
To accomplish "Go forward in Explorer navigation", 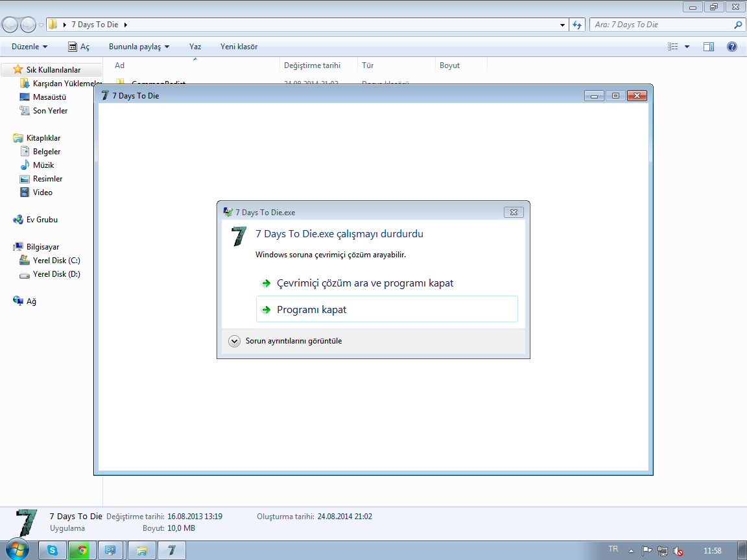I will click(28, 25).
